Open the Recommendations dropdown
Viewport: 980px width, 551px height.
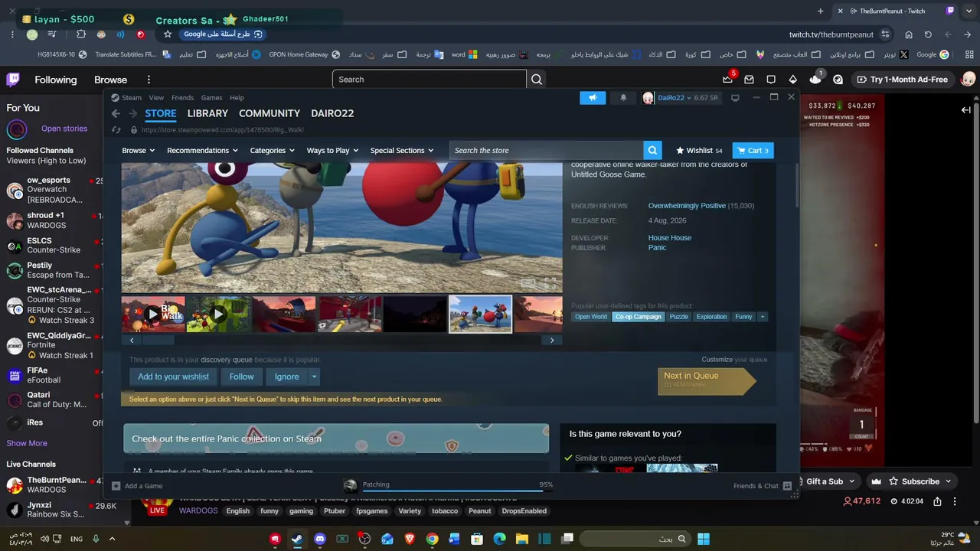(x=202, y=151)
